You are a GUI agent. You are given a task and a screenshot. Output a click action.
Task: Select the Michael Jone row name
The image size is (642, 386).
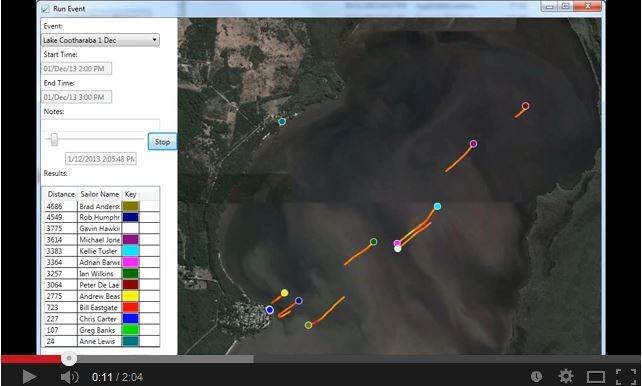99,240
